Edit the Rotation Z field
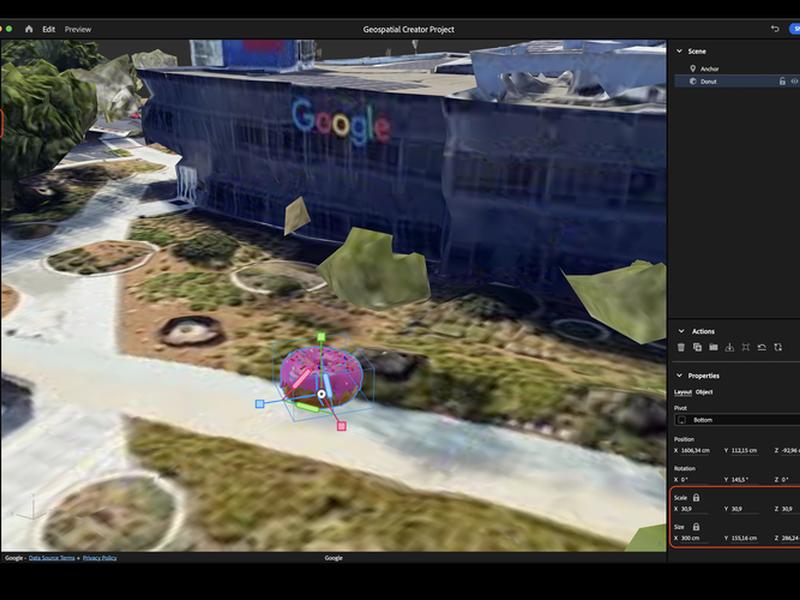This screenshot has height=600, width=800. click(x=790, y=480)
